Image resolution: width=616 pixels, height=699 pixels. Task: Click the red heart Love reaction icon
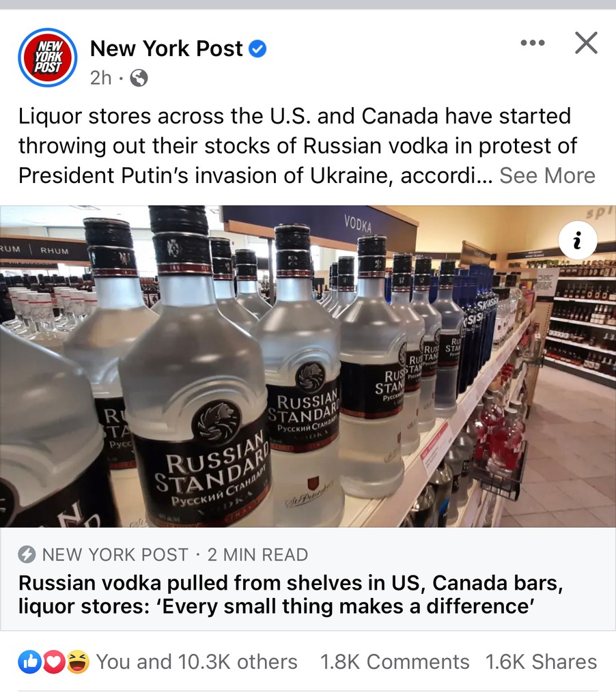point(53,662)
